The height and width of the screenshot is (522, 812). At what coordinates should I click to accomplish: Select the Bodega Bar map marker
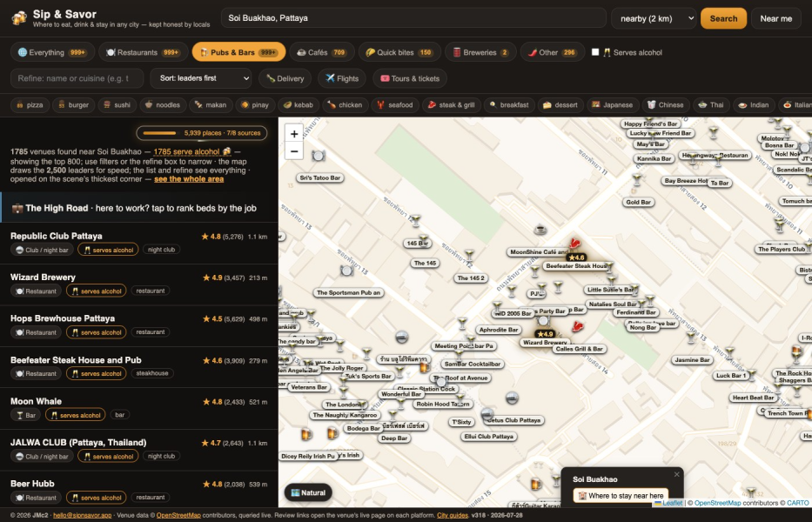coord(363,428)
